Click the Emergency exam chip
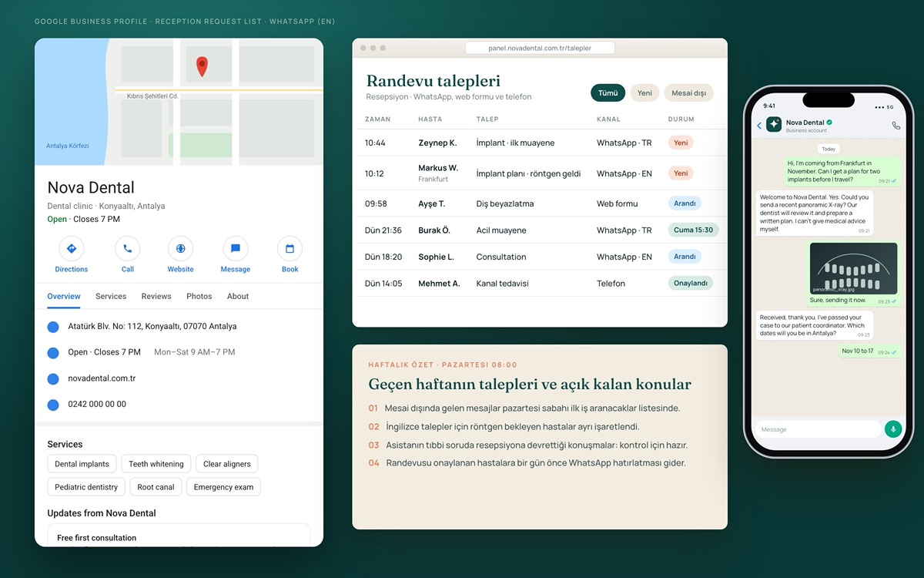924x578 pixels. (x=224, y=487)
